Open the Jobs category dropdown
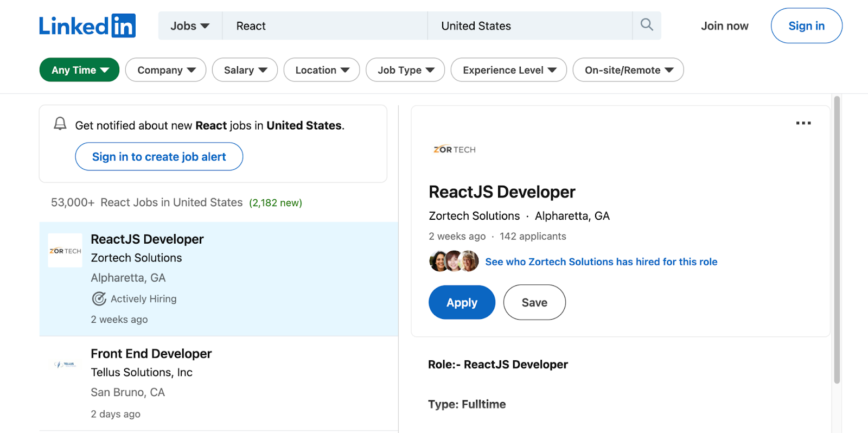This screenshot has height=433, width=868. click(x=190, y=26)
